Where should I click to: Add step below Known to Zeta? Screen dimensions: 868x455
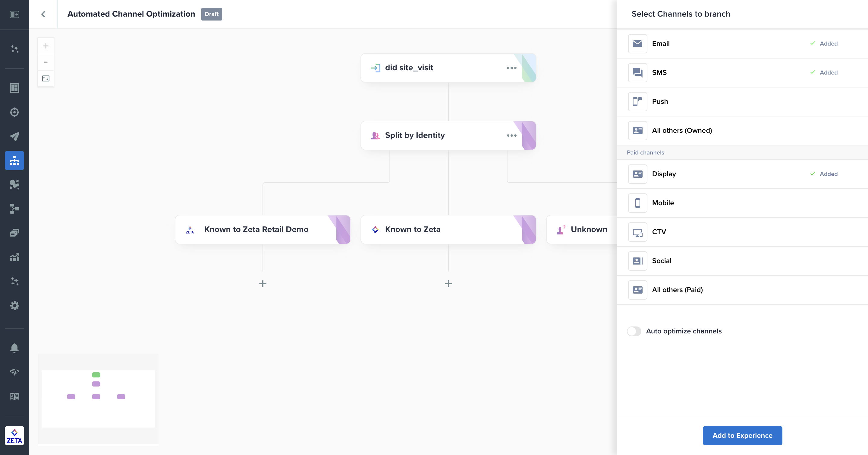pos(448,284)
